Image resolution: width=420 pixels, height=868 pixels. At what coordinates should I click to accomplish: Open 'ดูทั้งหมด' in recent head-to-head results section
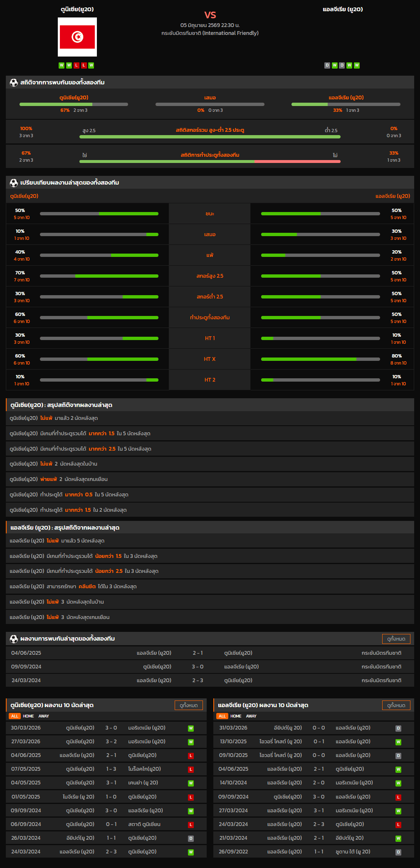tap(396, 639)
